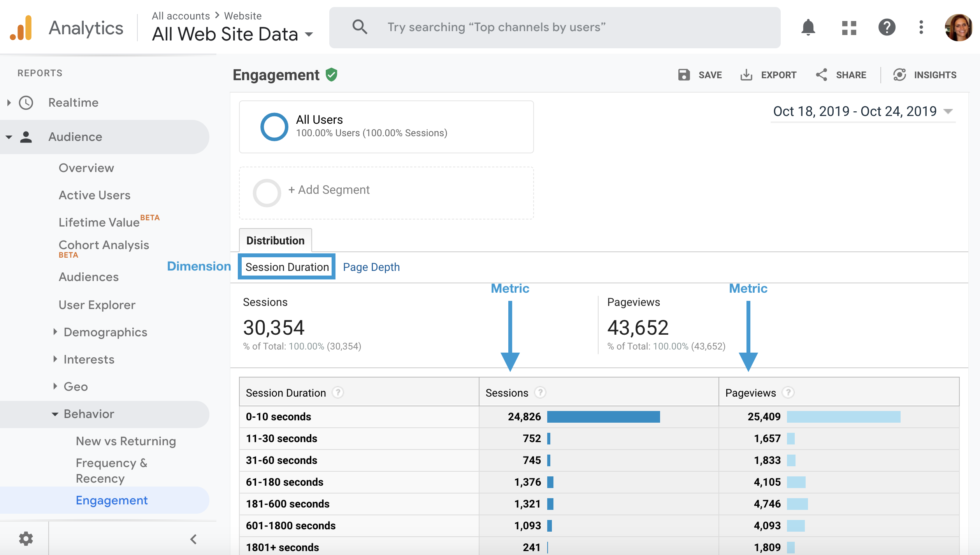Open the Insights panel icon
The height and width of the screenshot is (555, 980).
(899, 75)
